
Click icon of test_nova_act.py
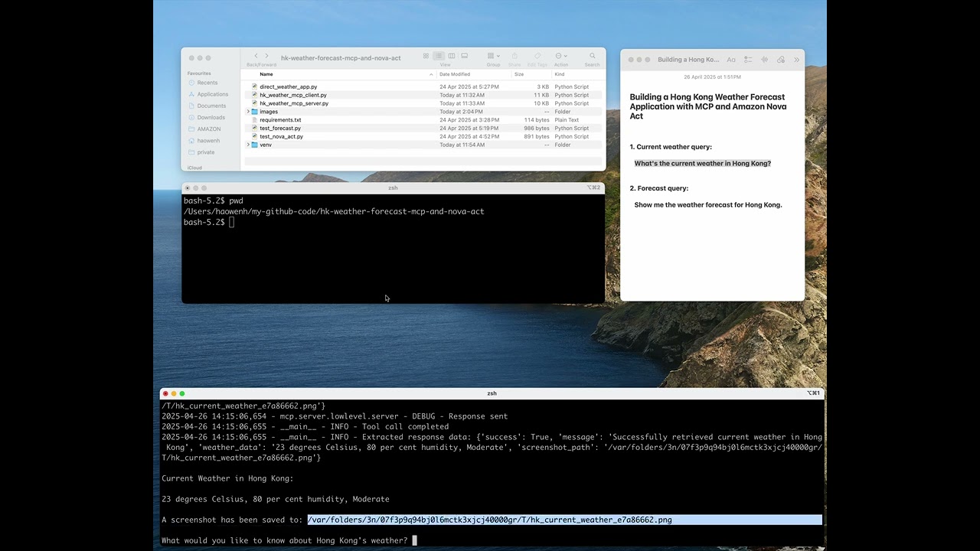pyautogui.click(x=254, y=136)
